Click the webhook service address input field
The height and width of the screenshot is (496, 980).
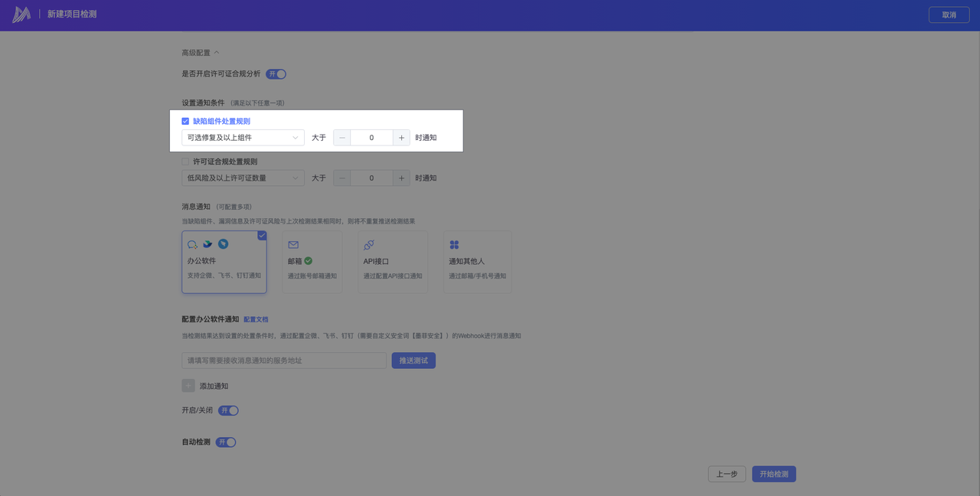(283, 361)
